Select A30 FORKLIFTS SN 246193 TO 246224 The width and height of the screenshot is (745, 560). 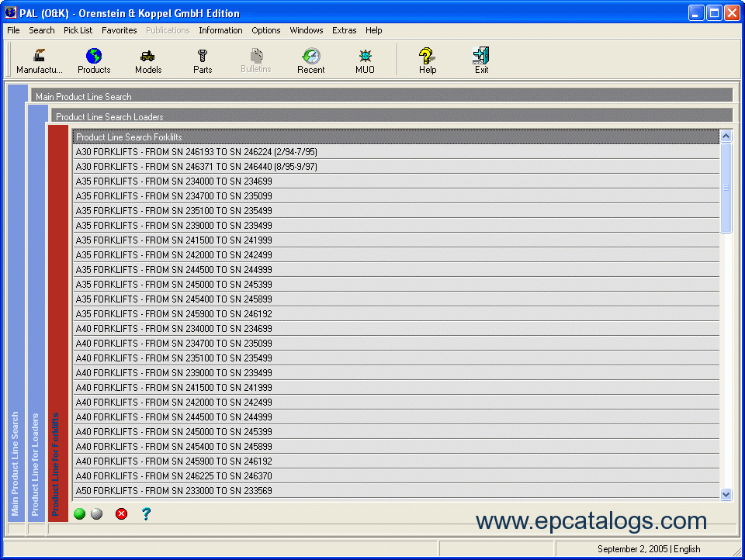(396, 152)
